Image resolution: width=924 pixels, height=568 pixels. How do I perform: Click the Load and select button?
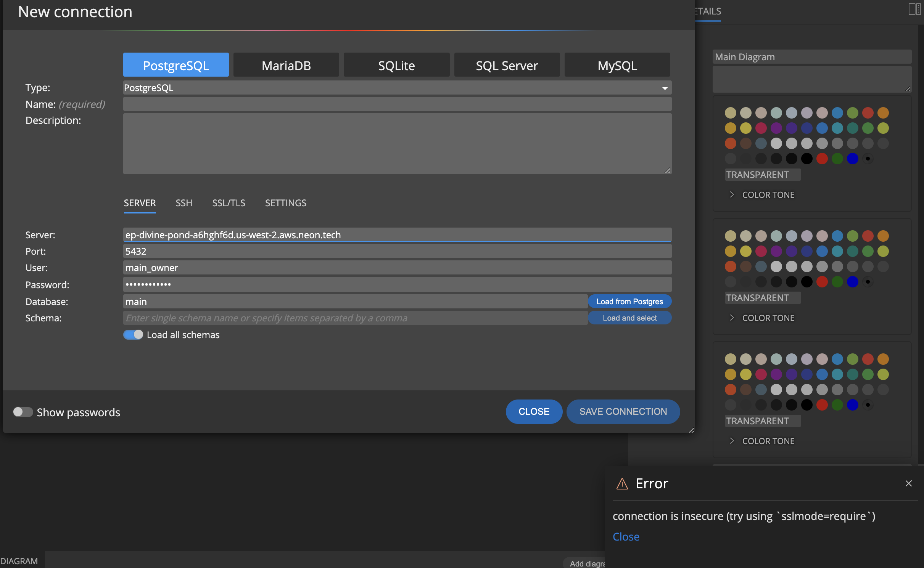(x=629, y=318)
